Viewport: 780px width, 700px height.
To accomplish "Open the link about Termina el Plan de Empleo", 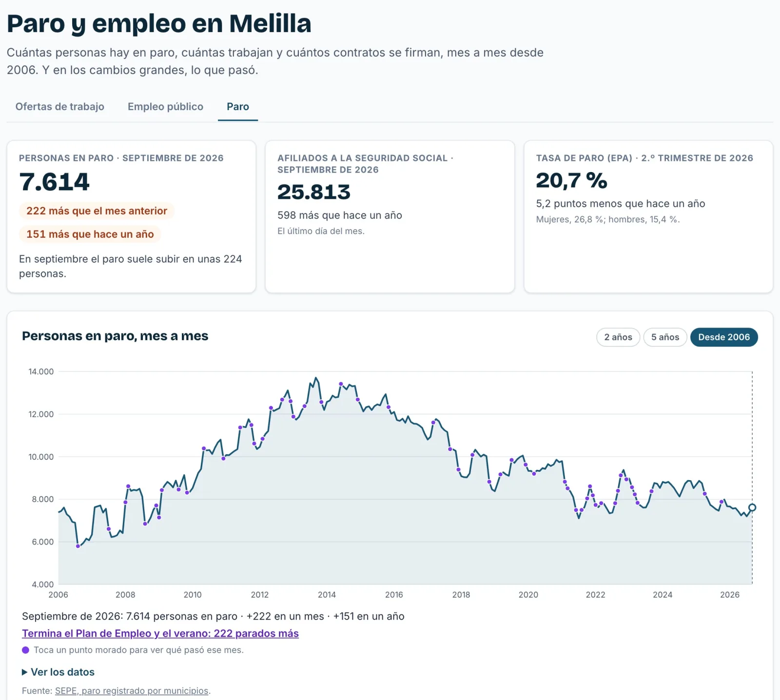I will click(x=160, y=633).
